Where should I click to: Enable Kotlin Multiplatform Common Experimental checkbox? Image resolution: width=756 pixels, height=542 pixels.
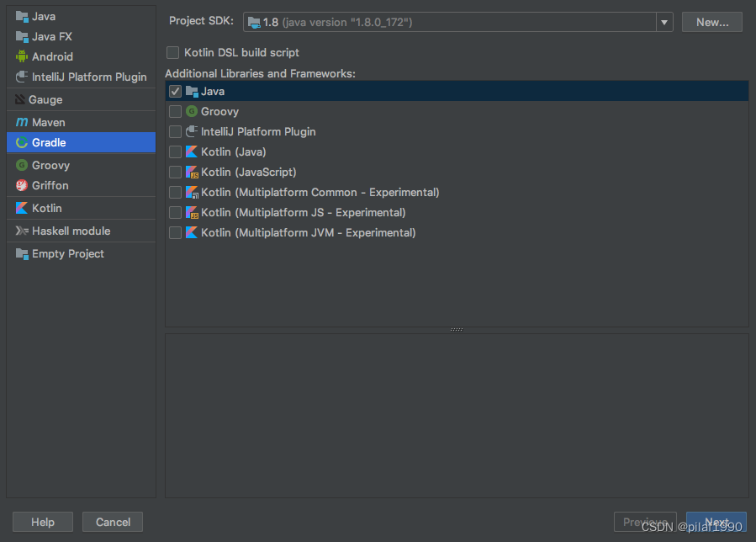pyautogui.click(x=176, y=193)
